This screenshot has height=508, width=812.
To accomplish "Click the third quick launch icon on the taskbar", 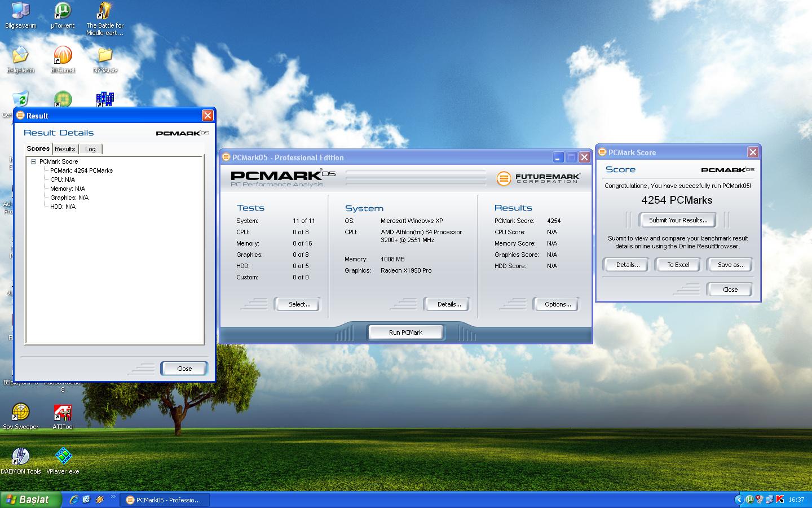I will point(100,500).
